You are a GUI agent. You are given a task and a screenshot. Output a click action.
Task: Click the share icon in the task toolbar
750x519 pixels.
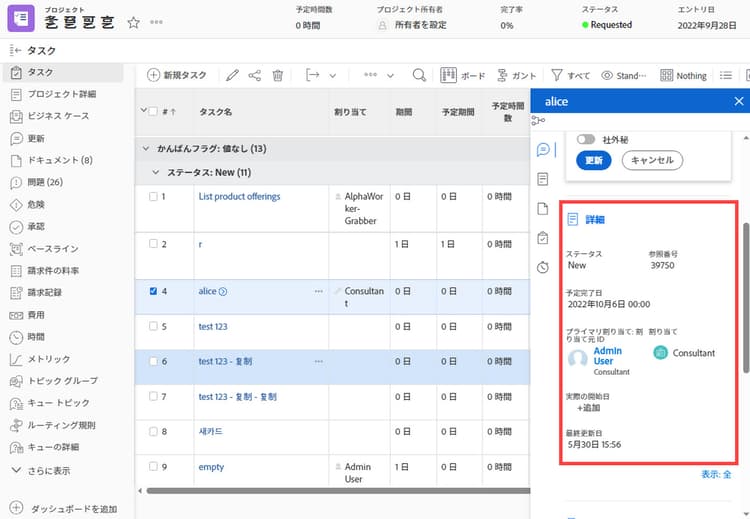[x=254, y=75]
